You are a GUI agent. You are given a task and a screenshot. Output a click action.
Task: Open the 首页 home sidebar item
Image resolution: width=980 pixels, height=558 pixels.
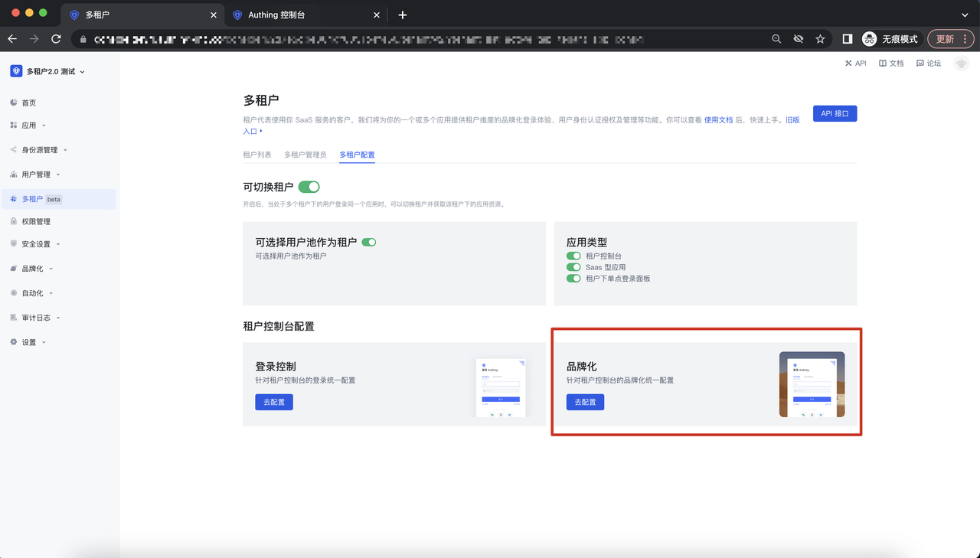[x=29, y=103]
